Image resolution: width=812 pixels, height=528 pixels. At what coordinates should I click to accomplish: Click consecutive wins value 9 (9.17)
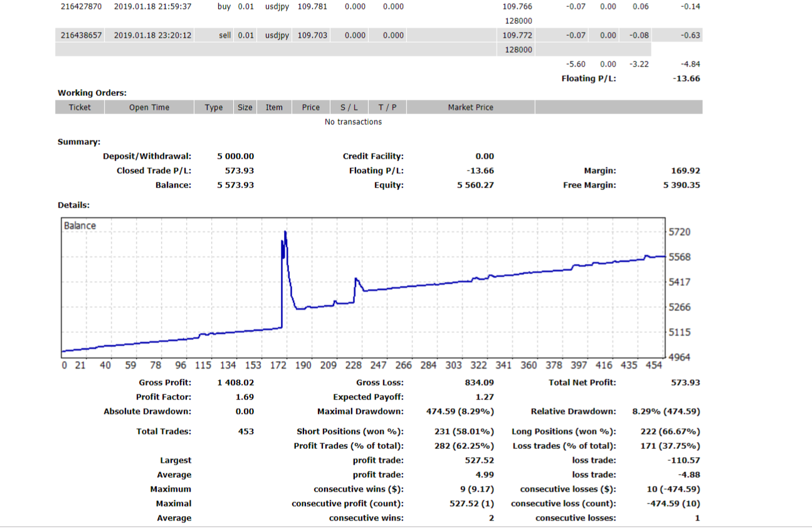coord(477,489)
